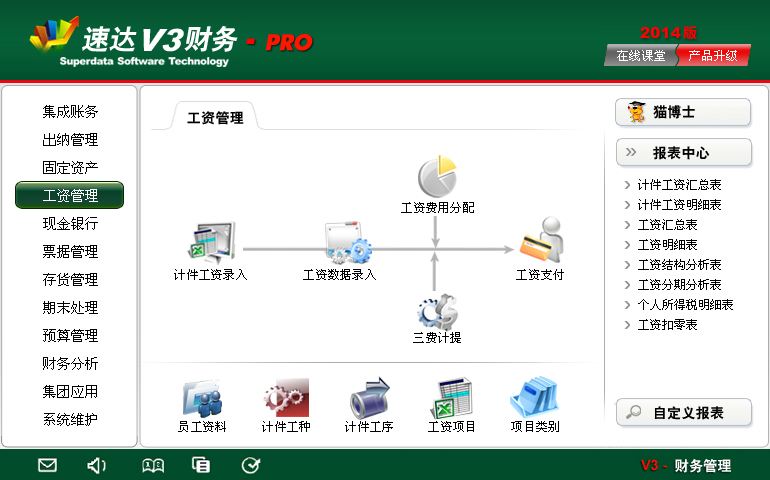Screen dimensions: 770x480
Task: Select 期末处理 in the left menu
Action: point(70,308)
